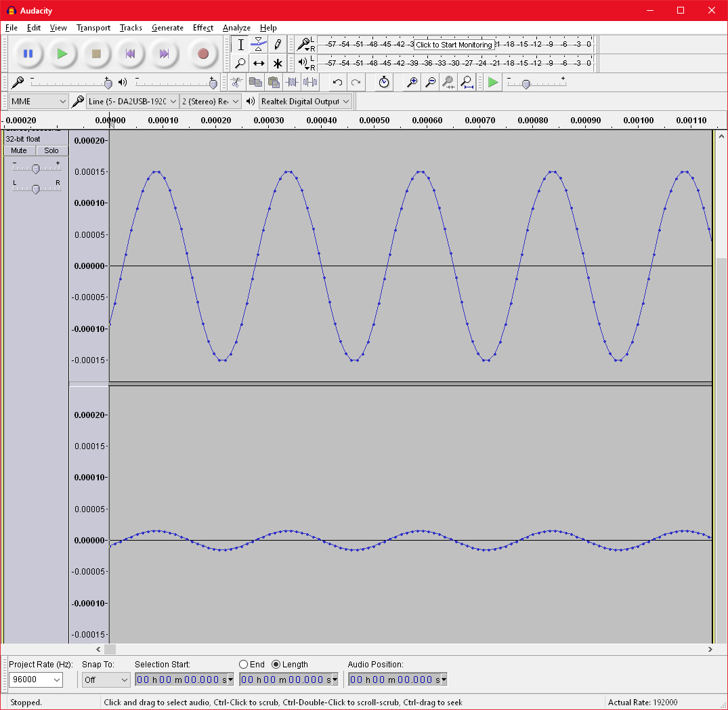Select the Selection (I-beam) tool
This screenshot has width=728, height=710.
(x=240, y=45)
